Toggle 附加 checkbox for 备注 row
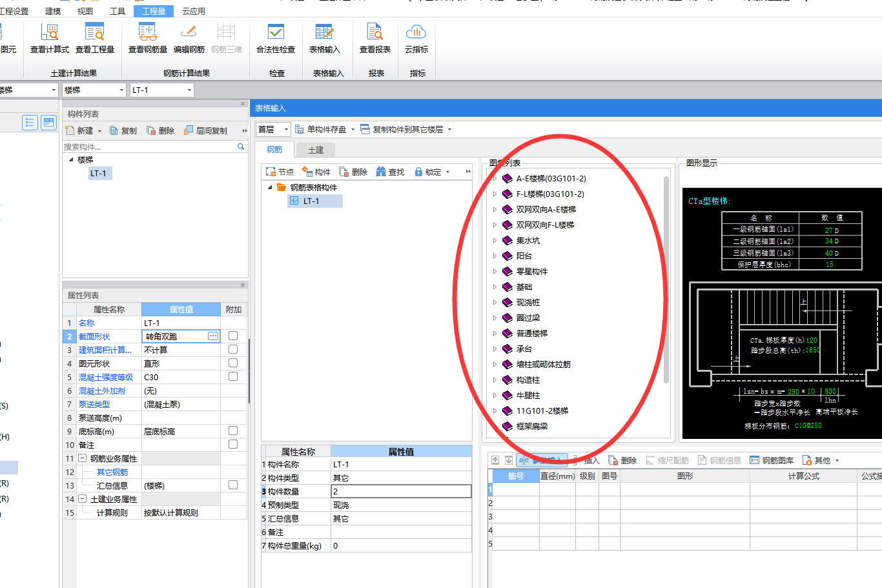 [x=233, y=444]
